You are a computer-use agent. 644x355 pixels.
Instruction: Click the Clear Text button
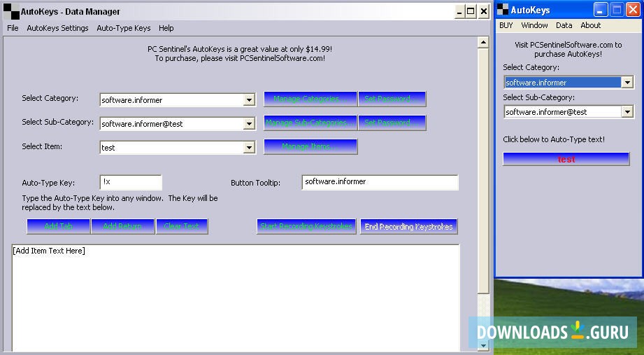tap(182, 226)
